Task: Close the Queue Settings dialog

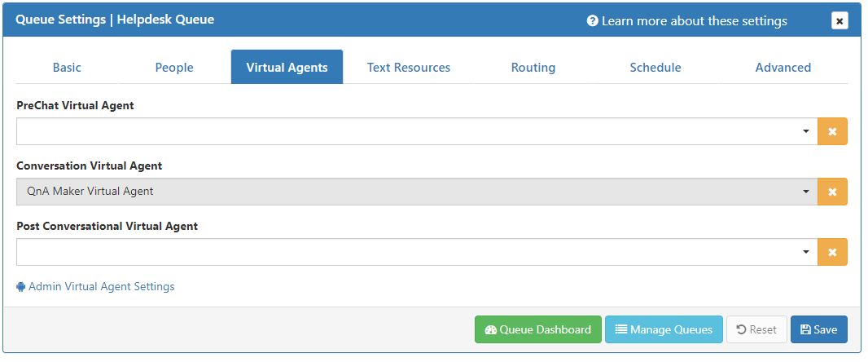Action: [x=840, y=21]
